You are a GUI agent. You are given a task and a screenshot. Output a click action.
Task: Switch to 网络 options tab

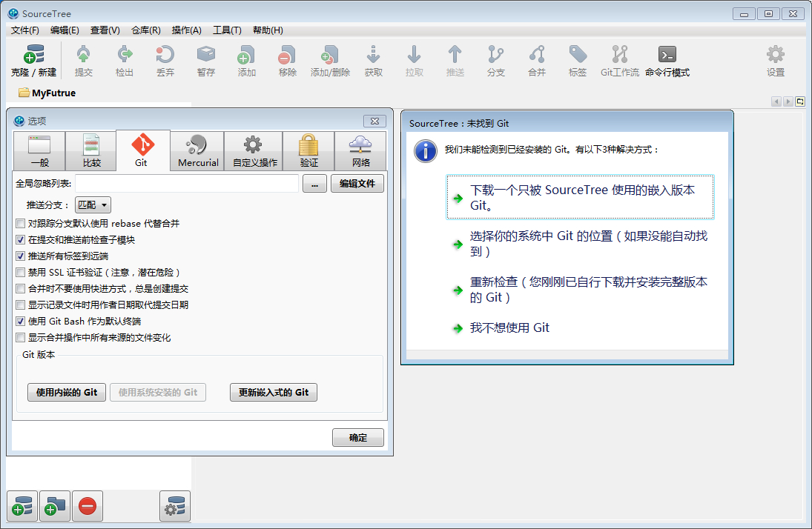(x=360, y=150)
